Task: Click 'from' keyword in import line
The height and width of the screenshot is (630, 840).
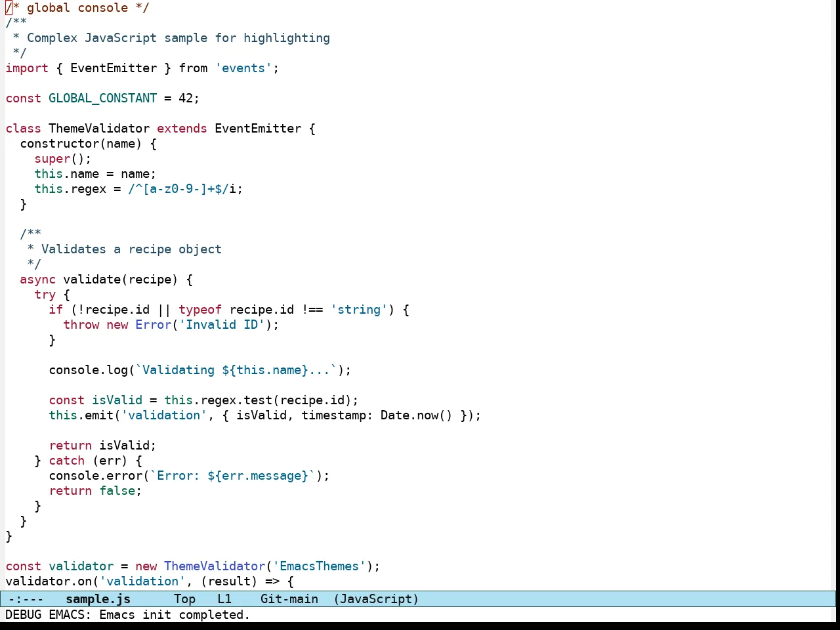Action: point(193,68)
